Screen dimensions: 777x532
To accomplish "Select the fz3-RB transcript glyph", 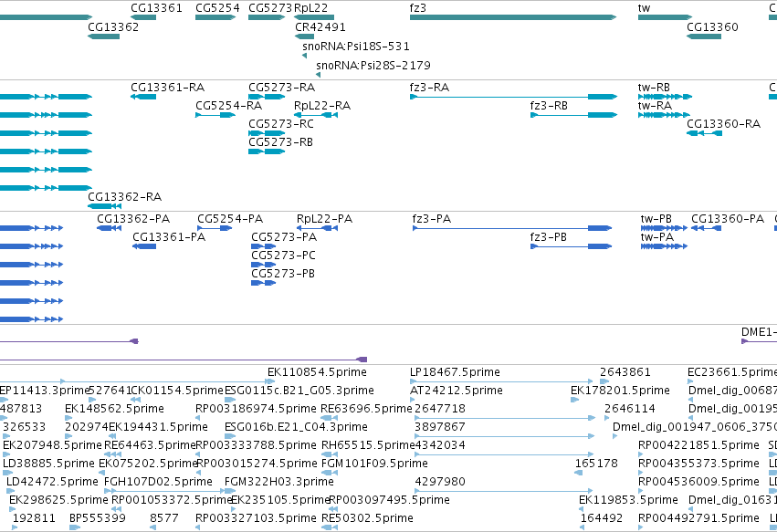I will (573, 115).
